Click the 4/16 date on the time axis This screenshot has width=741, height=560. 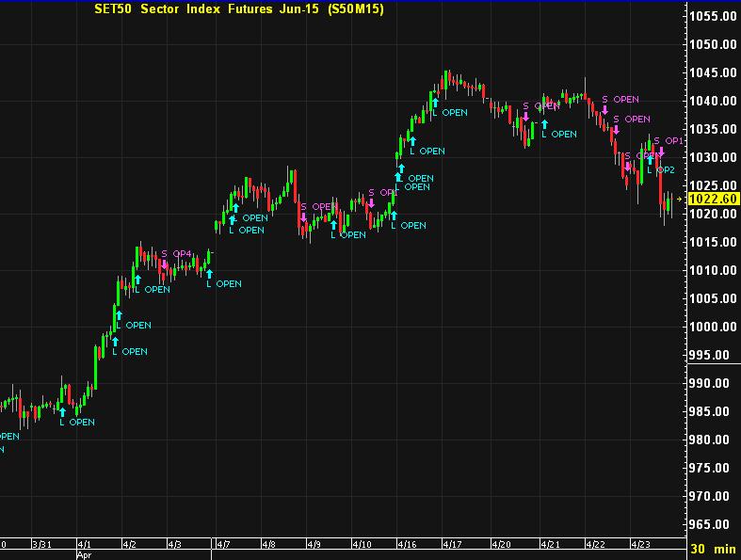(x=407, y=544)
